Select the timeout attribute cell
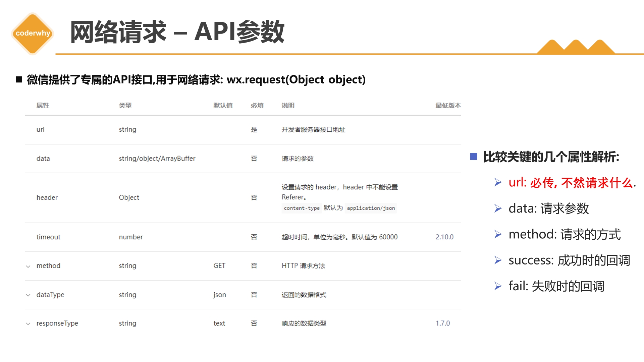 click(x=48, y=237)
